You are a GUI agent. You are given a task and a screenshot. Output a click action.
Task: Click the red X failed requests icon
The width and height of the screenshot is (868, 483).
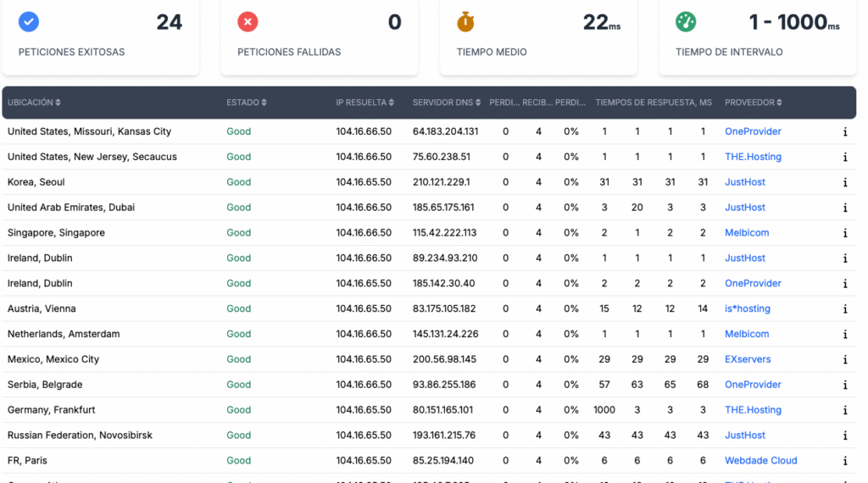point(248,22)
